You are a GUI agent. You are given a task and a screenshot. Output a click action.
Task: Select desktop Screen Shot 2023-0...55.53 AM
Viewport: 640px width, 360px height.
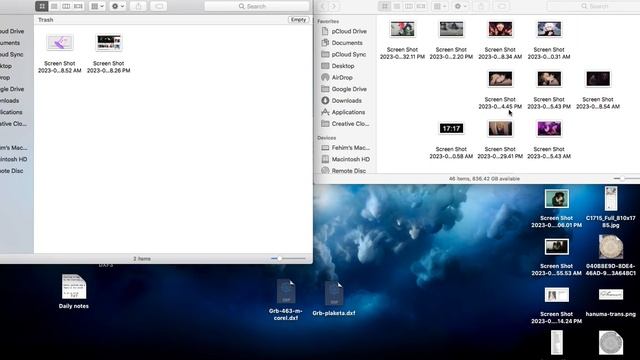coord(557,257)
